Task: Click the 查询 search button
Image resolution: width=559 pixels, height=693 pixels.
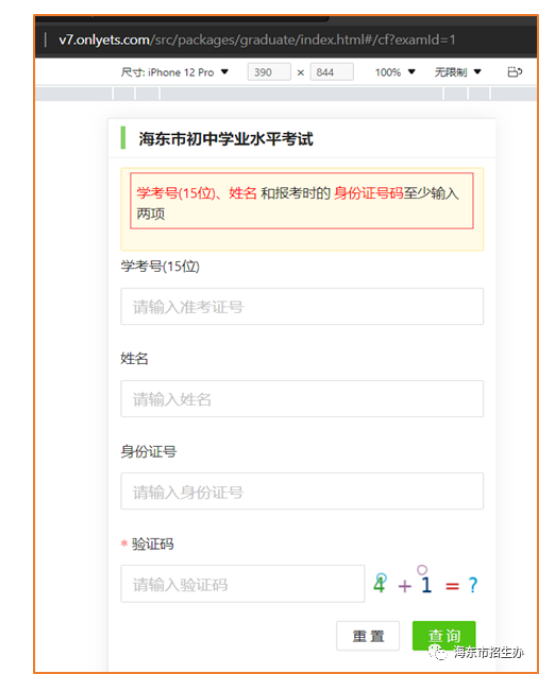Action: [444, 636]
